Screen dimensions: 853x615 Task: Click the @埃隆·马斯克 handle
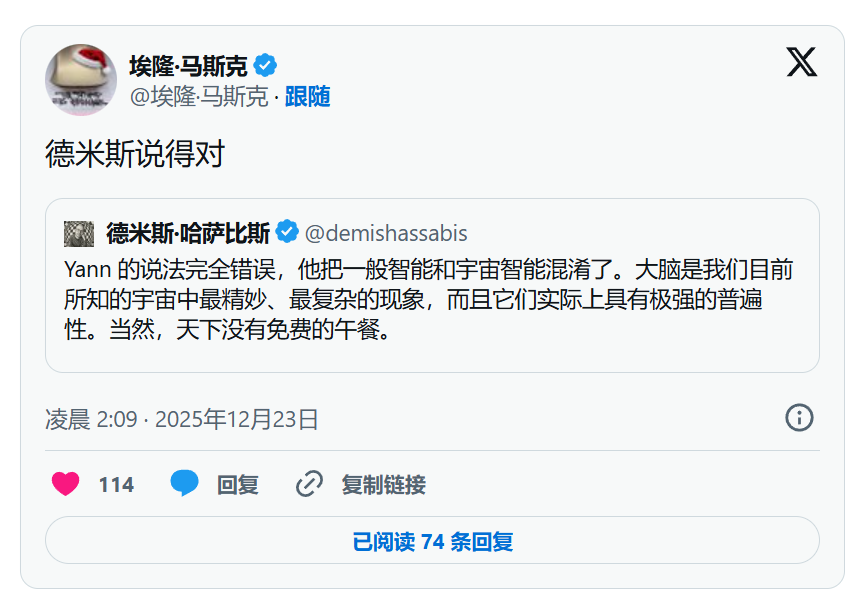199,97
